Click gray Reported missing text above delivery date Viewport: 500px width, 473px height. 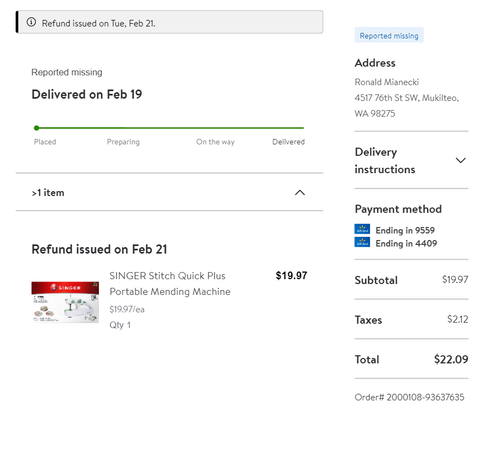coord(67,72)
